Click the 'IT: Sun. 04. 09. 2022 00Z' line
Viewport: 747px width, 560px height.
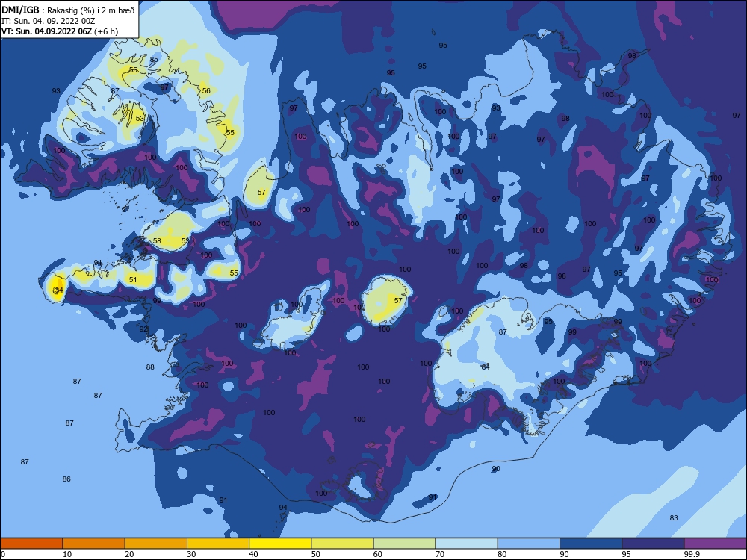[48, 22]
